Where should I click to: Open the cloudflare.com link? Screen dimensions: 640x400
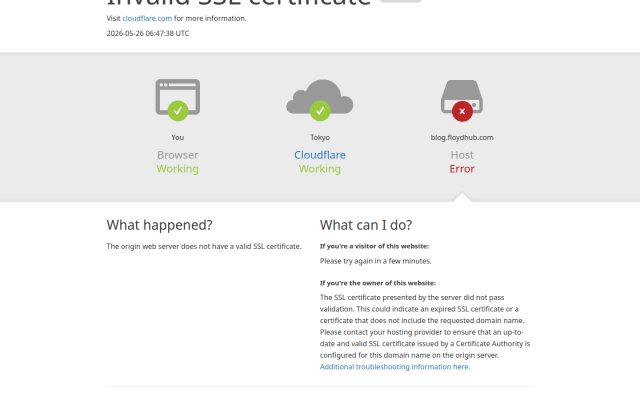pyautogui.click(x=147, y=18)
